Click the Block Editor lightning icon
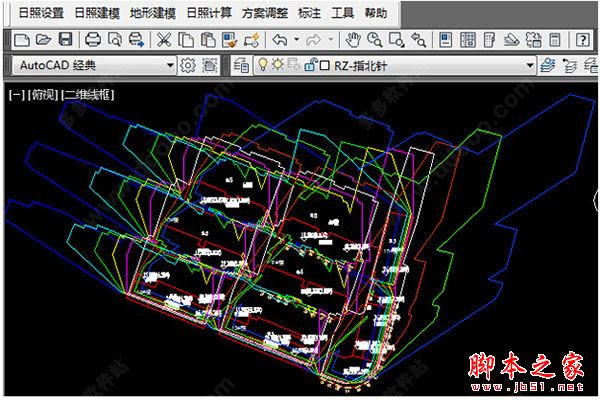Screen dimensions: 600x403 pos(252,40)
